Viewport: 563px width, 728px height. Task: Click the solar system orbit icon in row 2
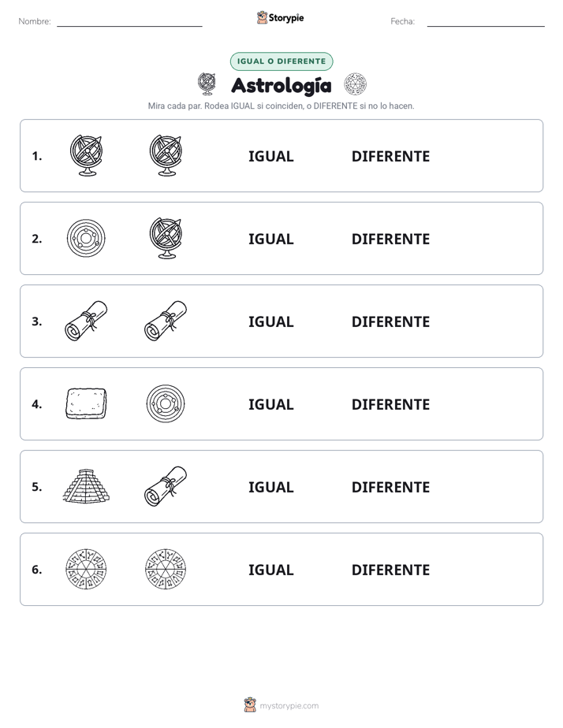[x=86, y=238]
